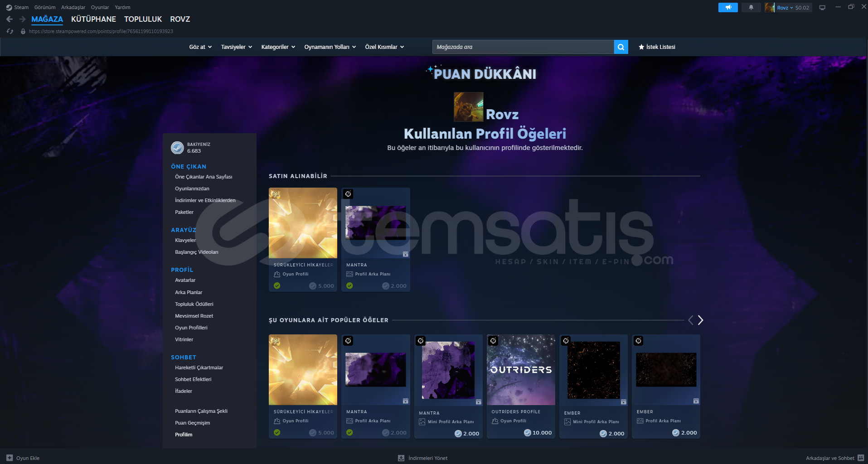Open Paketler in the sidebar
868x464 pixels.
tap(184, 212)
